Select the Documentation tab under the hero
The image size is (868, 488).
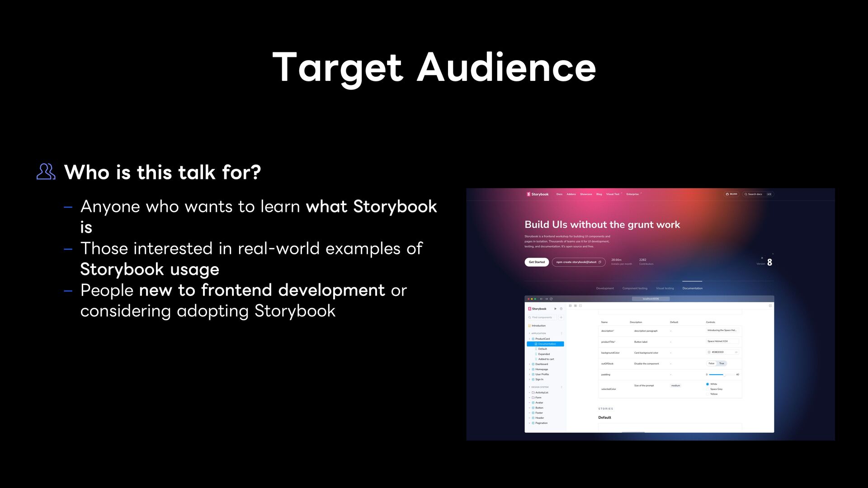pyautogui.click(x=693, y=288)
